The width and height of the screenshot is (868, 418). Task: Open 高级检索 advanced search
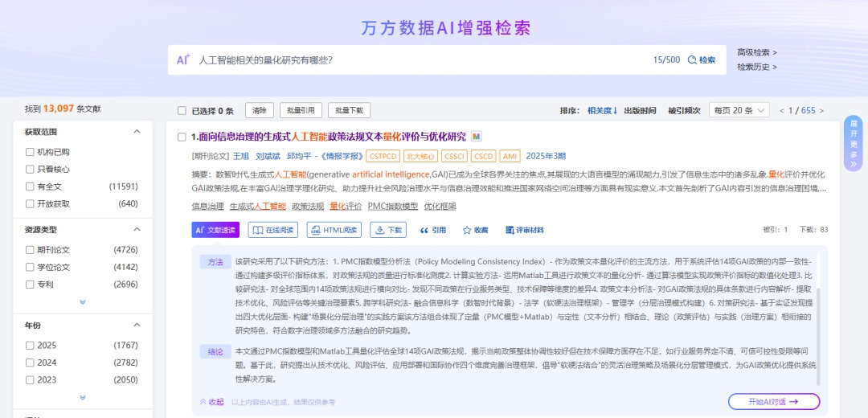coord(757,52)
